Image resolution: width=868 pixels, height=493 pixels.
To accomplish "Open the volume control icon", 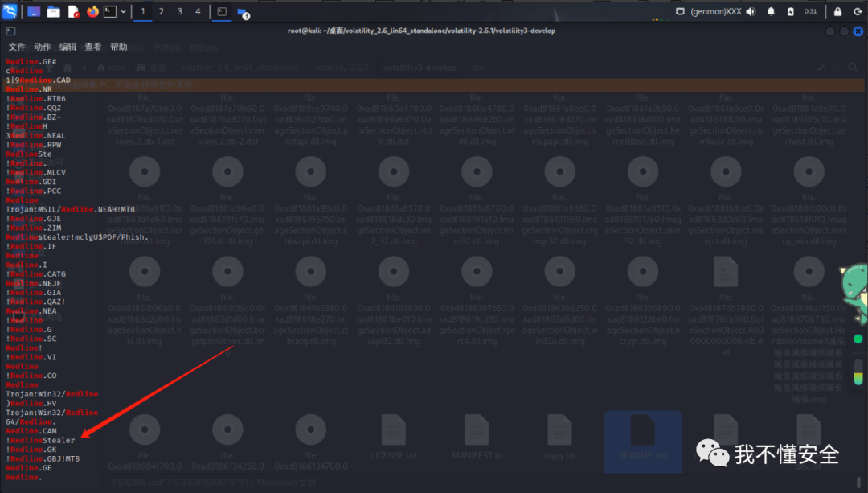I will pos(751,11).
